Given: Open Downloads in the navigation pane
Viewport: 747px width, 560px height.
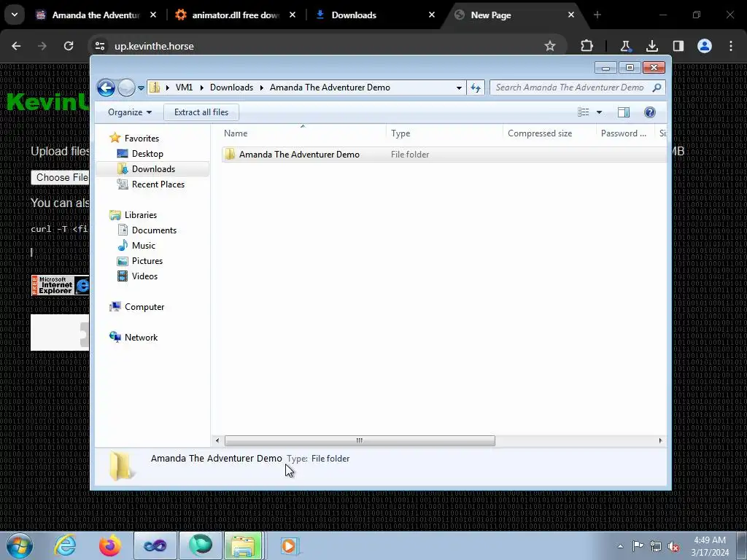Looking at the screenshot, I should [x=153, y=169].
